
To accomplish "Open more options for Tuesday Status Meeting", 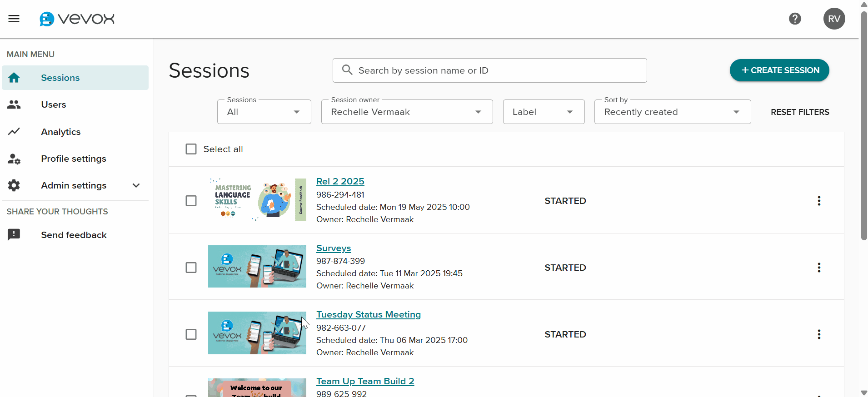I will (819, 334).
